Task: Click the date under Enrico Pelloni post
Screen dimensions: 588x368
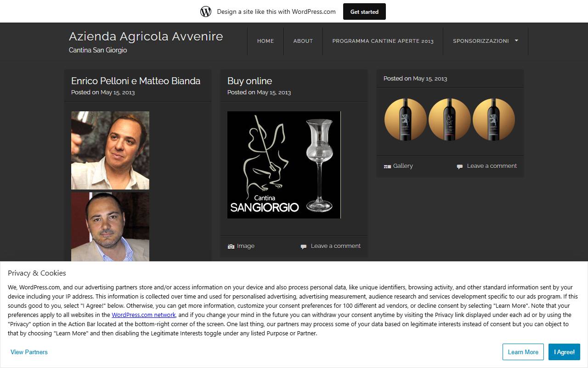Action: tap(118, 92)
